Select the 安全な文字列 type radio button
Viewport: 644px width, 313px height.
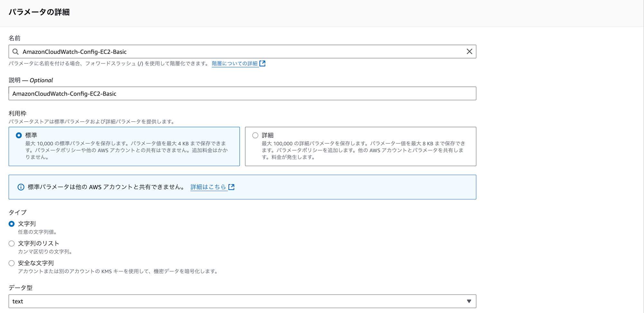point(12,263)
